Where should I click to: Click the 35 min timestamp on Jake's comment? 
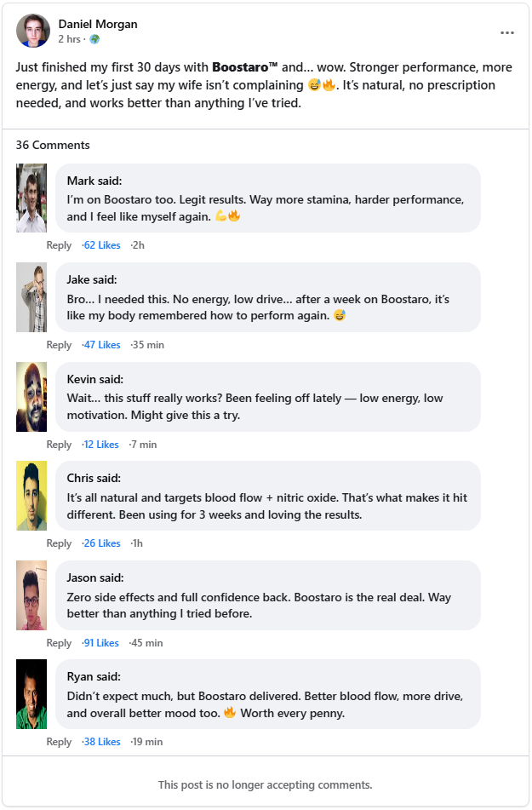pyautogui.click(x=148, y=345)
